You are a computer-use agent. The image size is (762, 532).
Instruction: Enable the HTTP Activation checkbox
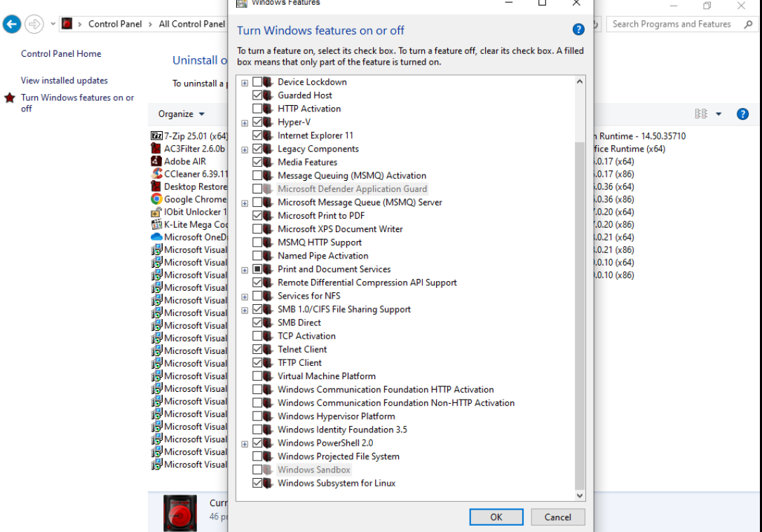[x=257, y=109]
